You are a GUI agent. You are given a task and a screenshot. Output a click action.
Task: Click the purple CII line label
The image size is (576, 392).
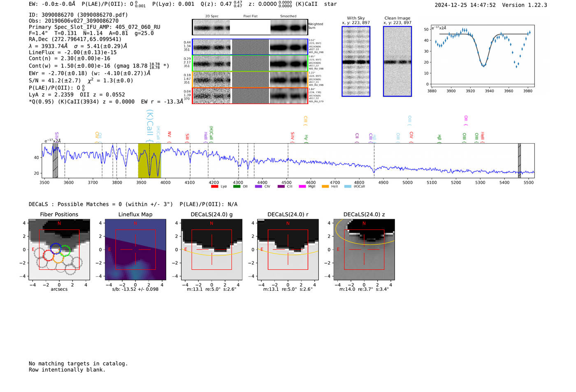(x=357, y=138)
